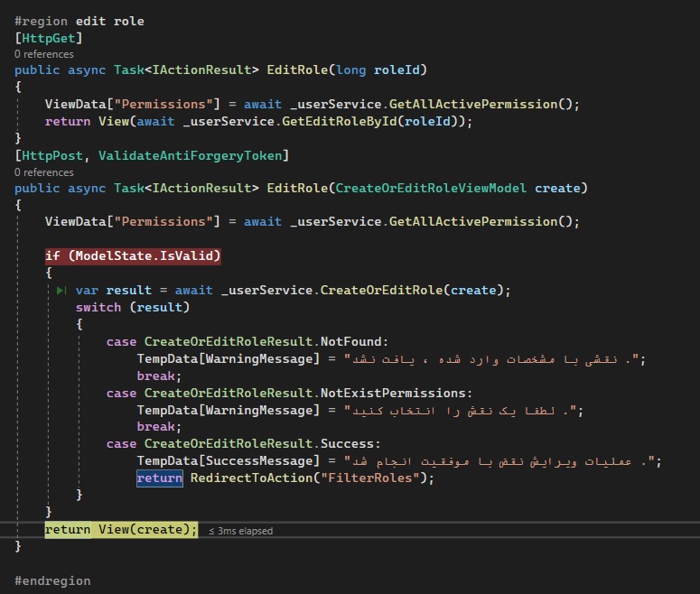Click the HttpPost attribute name
The width and height of the screenshot is (700, 594).
[52, 156]
